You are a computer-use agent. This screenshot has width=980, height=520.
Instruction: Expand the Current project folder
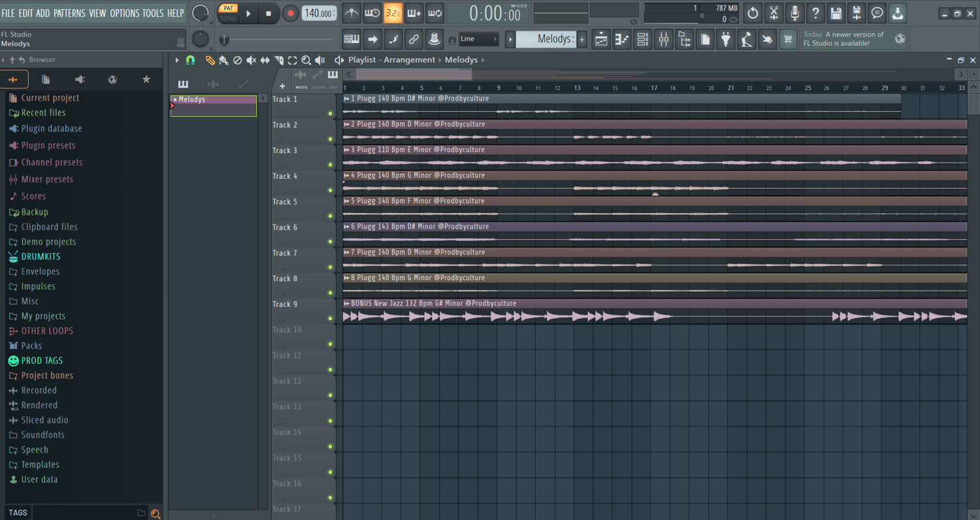[x=50, y=98]
